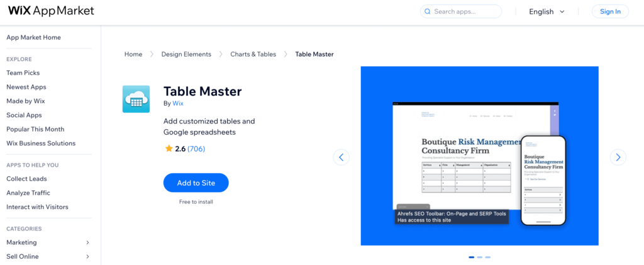Open the 706 reviews link
This screenshot has width=644, height=265.
pyautogui.click(x=196, y=149)
